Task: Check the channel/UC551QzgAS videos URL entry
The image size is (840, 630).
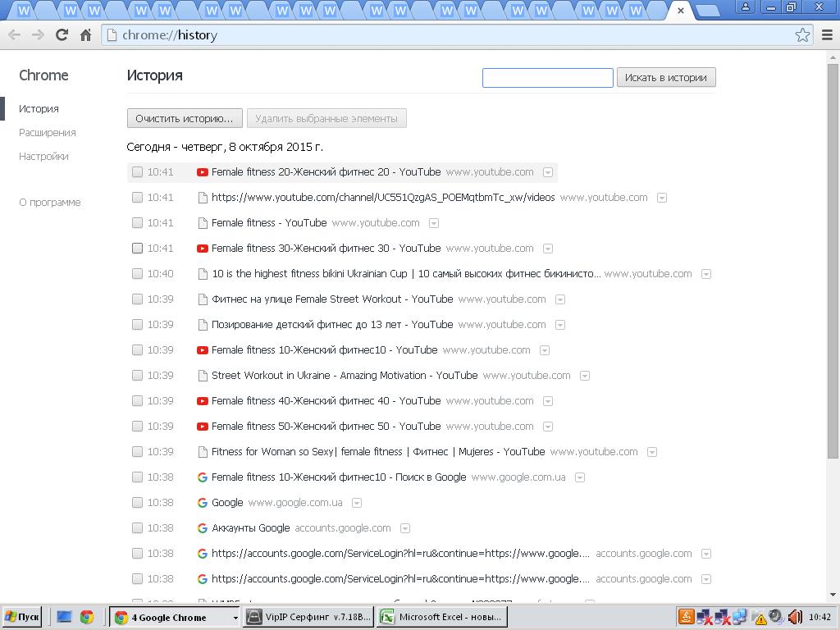Action: (x=137, y=198)
